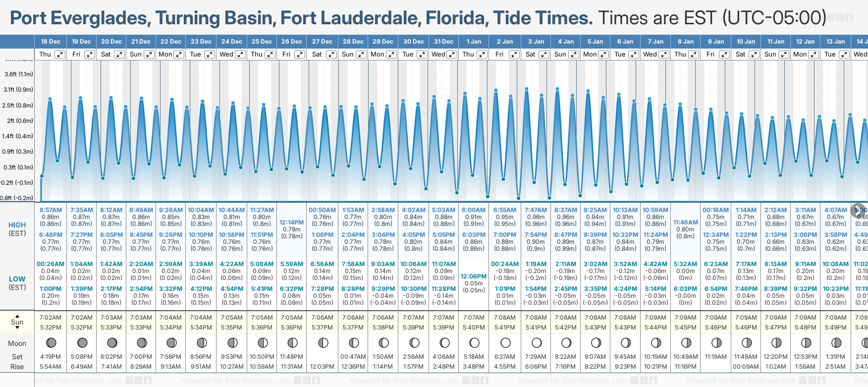Open expanded view for Wed 24 Dec

[240, 55]
